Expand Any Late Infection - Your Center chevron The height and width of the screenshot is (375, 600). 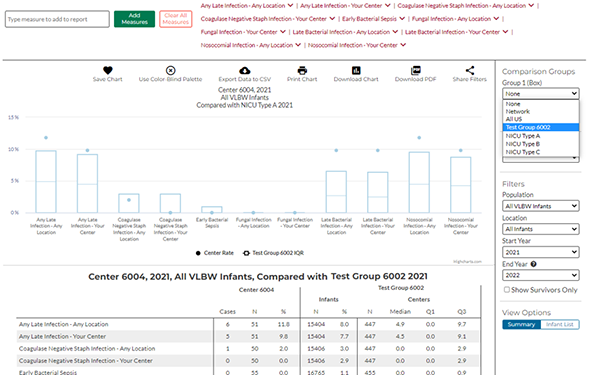coord(388,5)
